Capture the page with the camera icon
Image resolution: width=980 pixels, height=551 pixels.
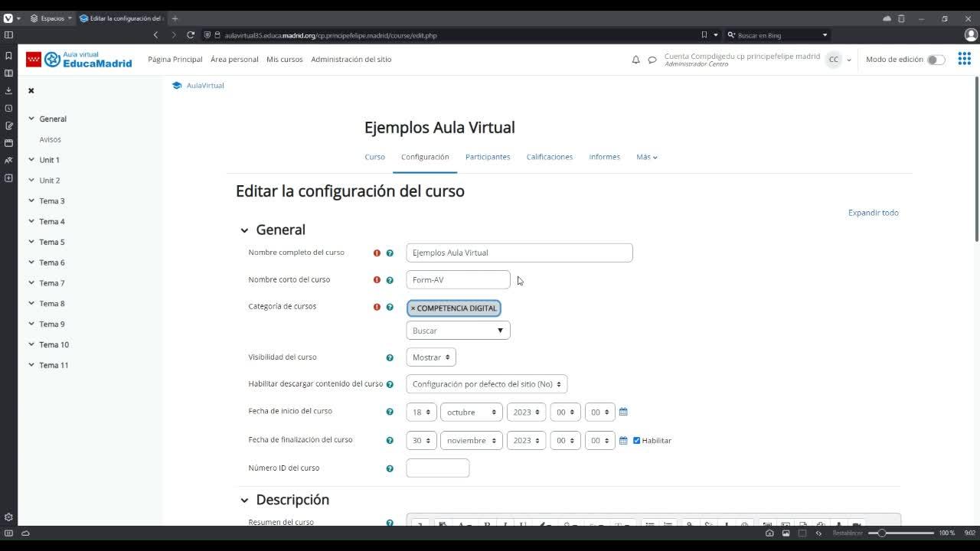[769, 533]
